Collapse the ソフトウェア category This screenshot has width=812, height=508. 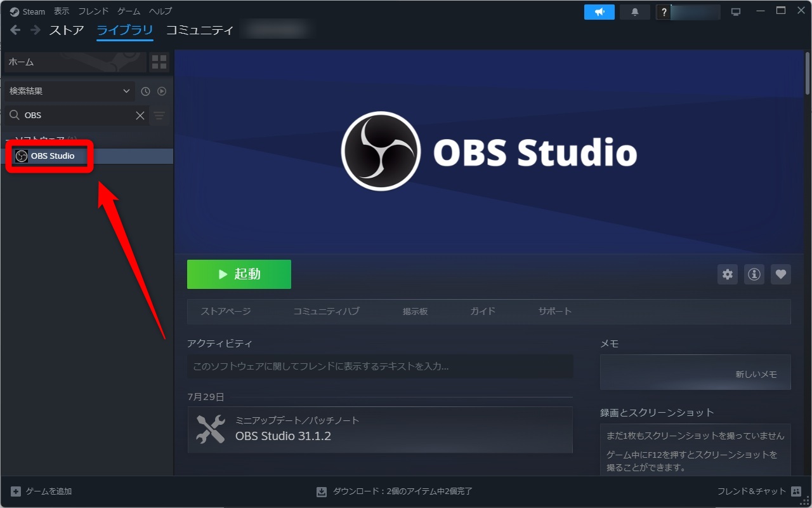click(x=9, y=139)
